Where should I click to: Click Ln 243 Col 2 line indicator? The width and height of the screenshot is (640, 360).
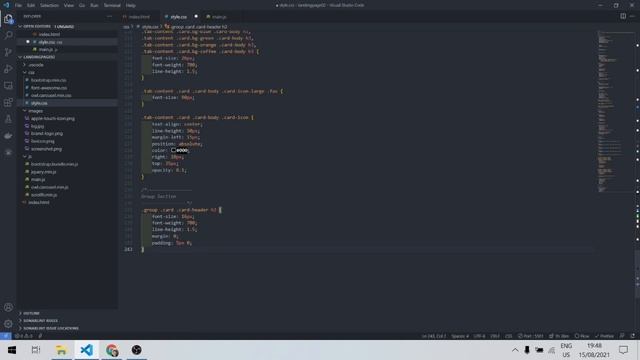coord(434,336)
